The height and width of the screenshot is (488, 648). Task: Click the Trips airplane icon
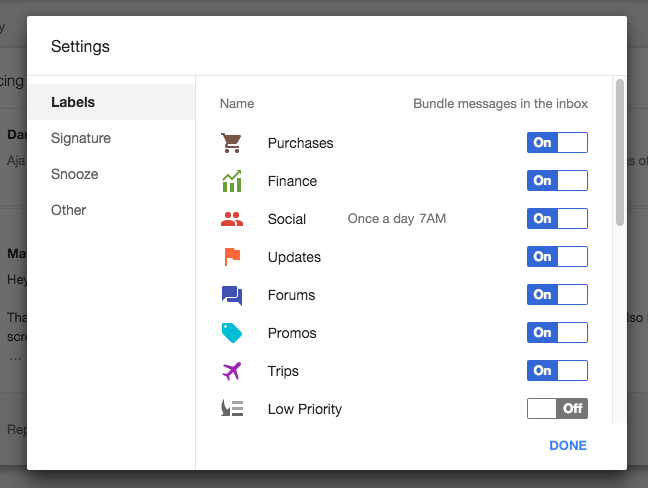(x=231, y=371)
